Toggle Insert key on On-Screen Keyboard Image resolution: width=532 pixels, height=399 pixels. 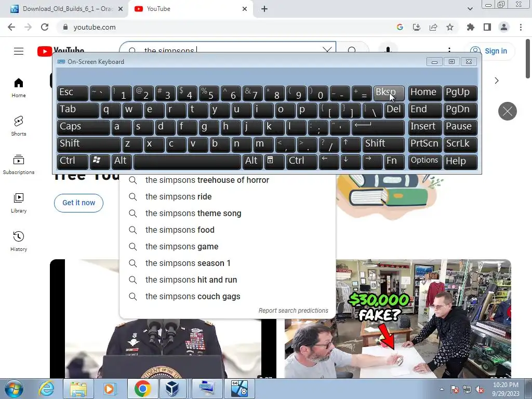click(x=425, y=127)
